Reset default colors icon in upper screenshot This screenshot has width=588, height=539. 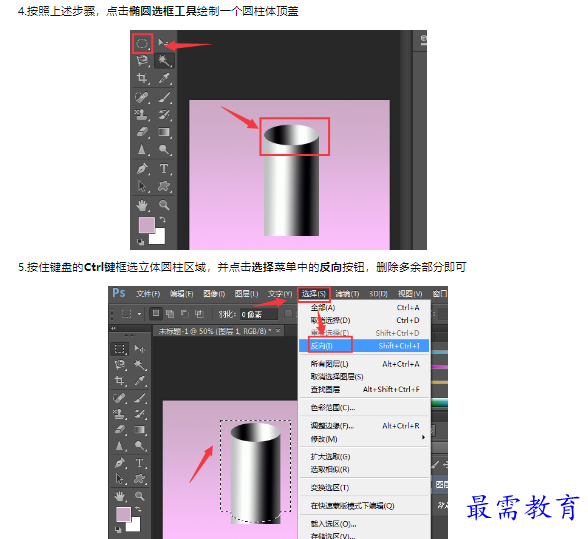coord(140,242)
